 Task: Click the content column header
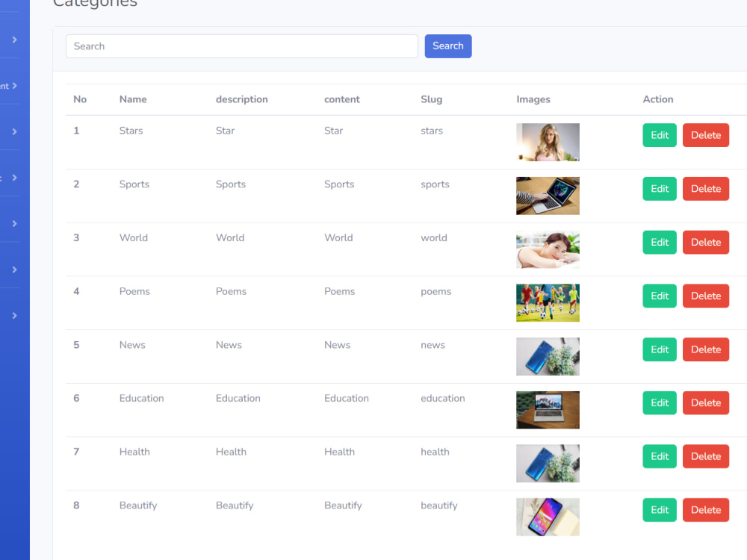[342, 99]
